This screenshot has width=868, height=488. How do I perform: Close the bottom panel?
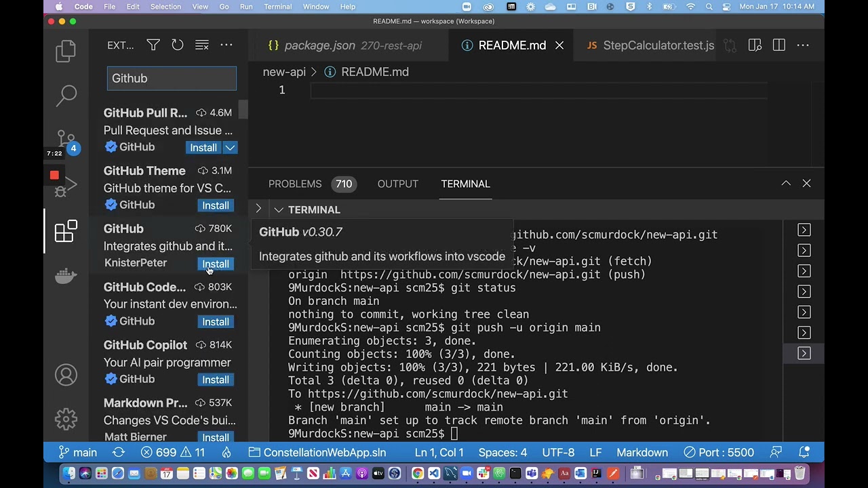point(806,184)
